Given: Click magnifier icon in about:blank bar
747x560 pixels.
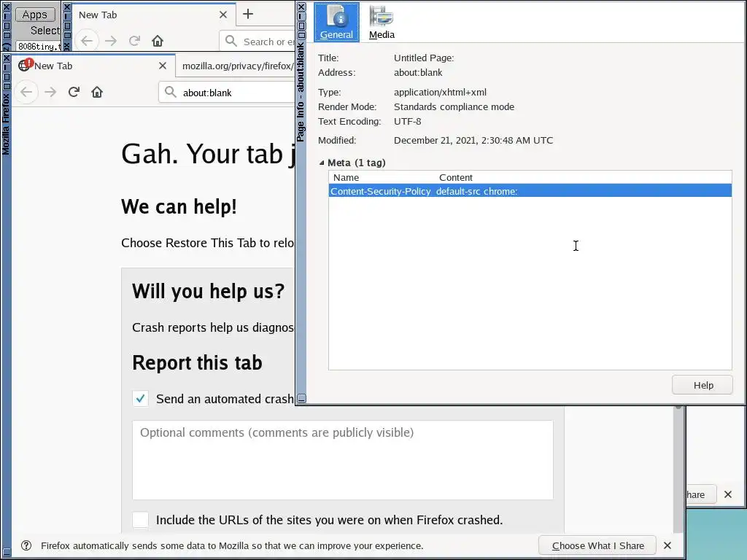Looking at the screenshot, I should point(171,92).
